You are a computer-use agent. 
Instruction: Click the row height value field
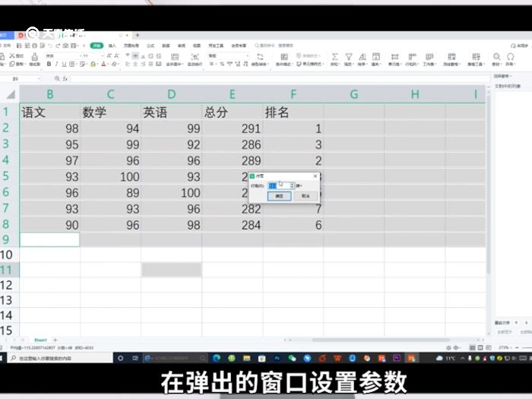[x=279, y=185]
